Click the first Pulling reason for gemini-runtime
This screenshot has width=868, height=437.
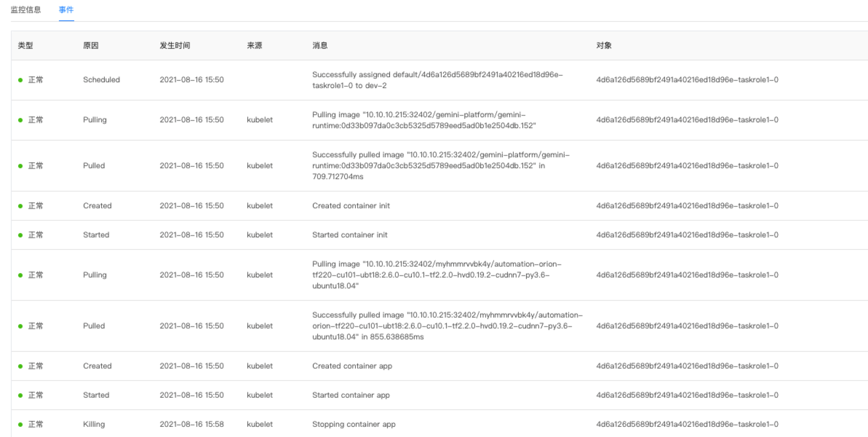coord(95,120)
